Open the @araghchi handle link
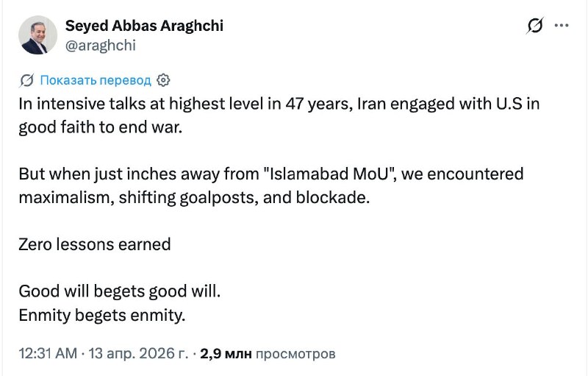This screenshot has height=376, width=588. click(x=100, y=45)
